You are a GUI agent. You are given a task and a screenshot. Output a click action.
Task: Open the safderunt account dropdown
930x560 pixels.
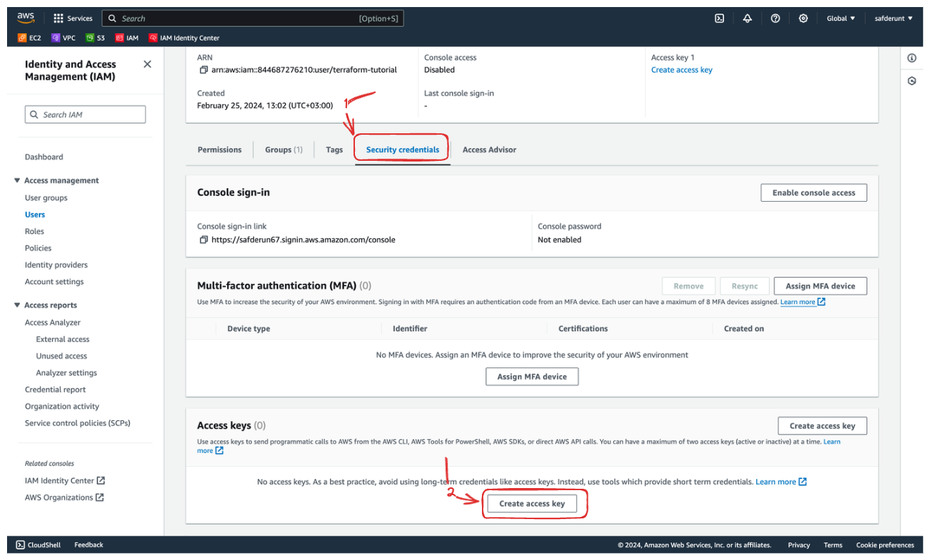893,18
